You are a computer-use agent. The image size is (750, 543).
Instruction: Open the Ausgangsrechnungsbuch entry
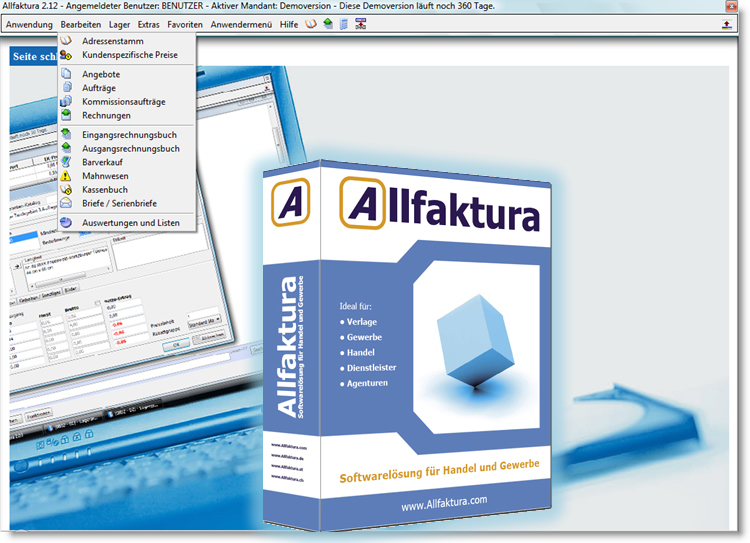click(x=127, y=149)
